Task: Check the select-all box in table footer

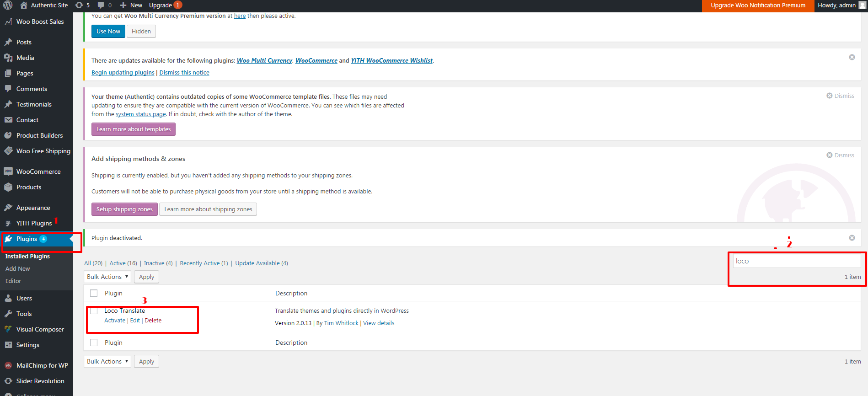Action: [94, 342]
